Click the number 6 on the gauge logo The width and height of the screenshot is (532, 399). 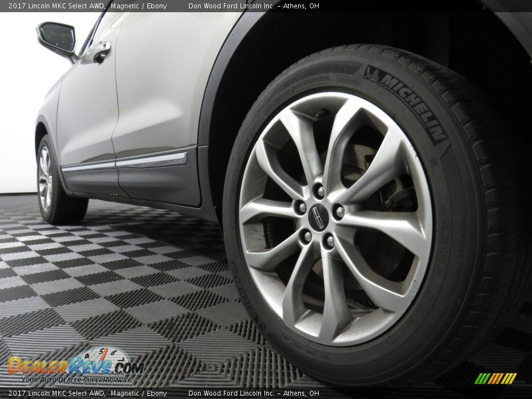[x=113, y=353]
